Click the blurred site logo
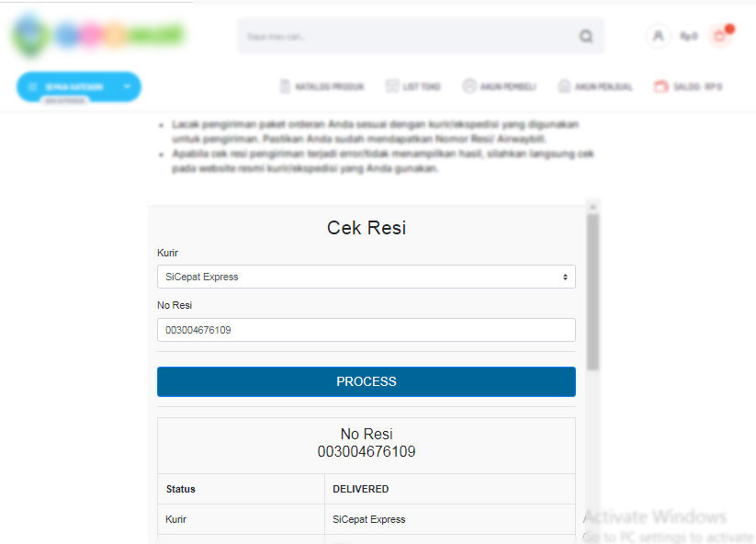The height and width of the screenshot is (544, 756). pos(98,35)
